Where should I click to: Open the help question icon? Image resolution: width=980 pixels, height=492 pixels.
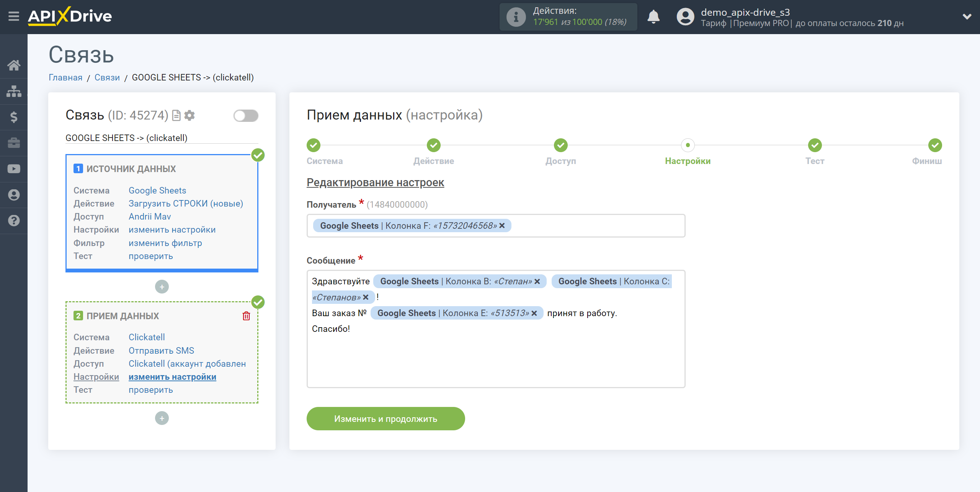pyautogui.click(x=14, y=221)
